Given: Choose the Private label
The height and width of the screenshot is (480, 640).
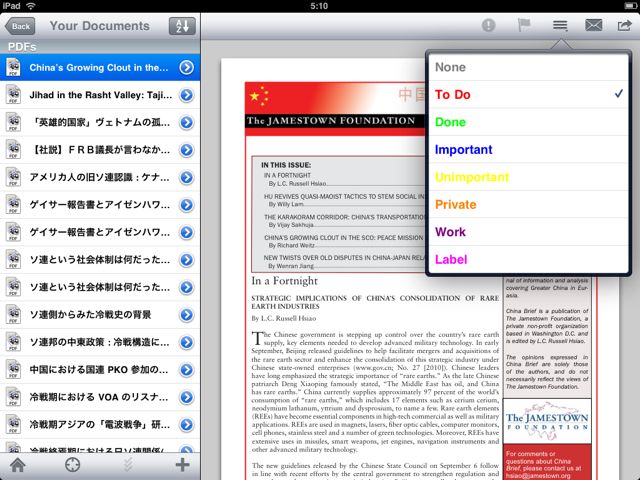Looking at the screenshot, I should (x=528, y=204).
